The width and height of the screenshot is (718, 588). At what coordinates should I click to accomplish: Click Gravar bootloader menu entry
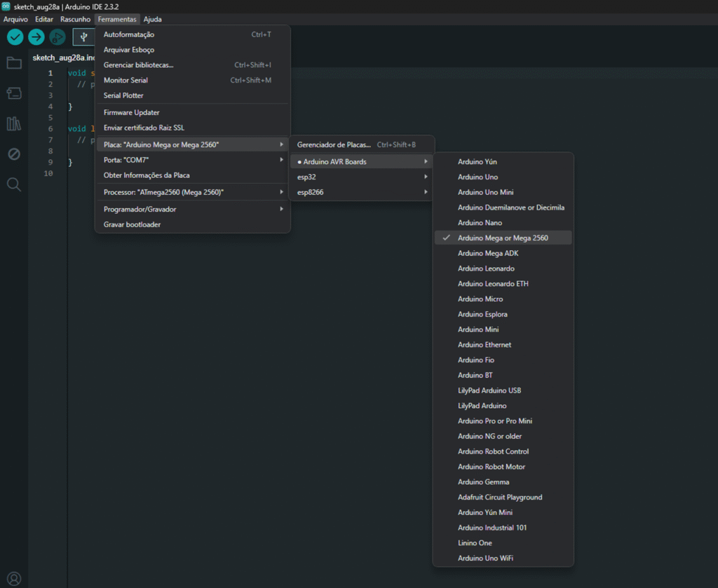click(192, 224)
